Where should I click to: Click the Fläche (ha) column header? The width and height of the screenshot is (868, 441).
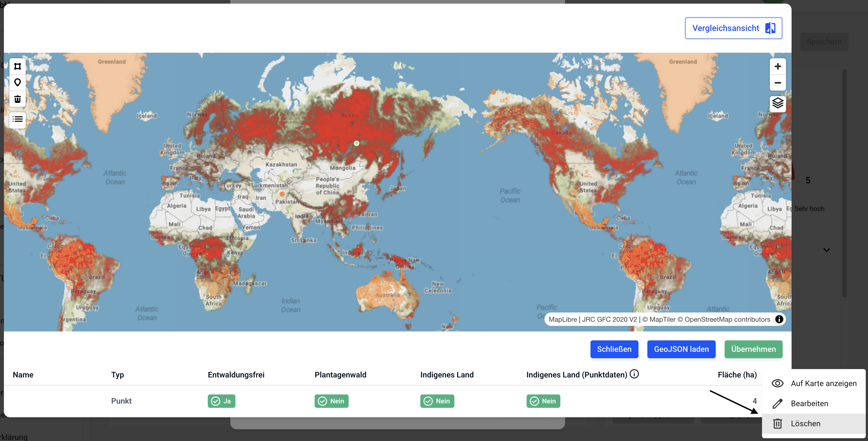[737, 375]
